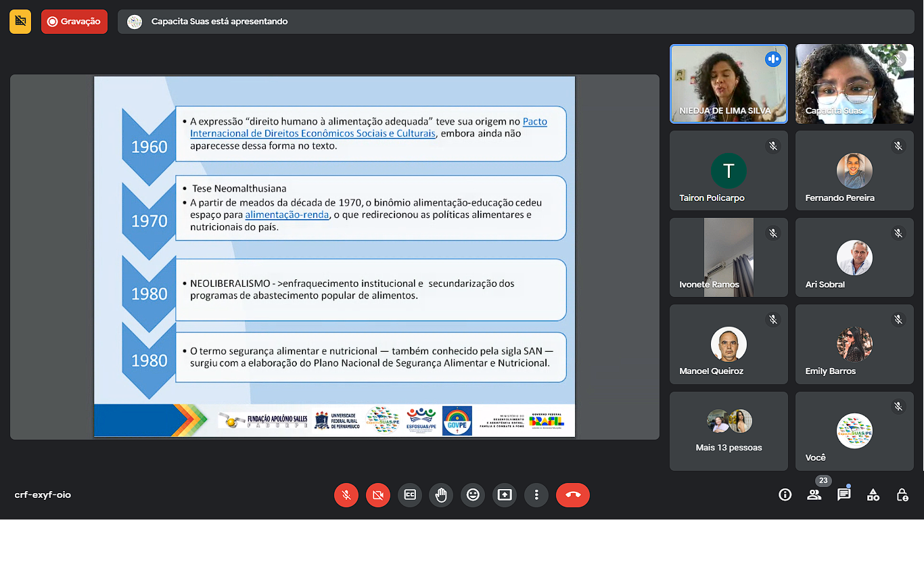Show the participants list panel

pyautogui.click(x=814, y=495)
